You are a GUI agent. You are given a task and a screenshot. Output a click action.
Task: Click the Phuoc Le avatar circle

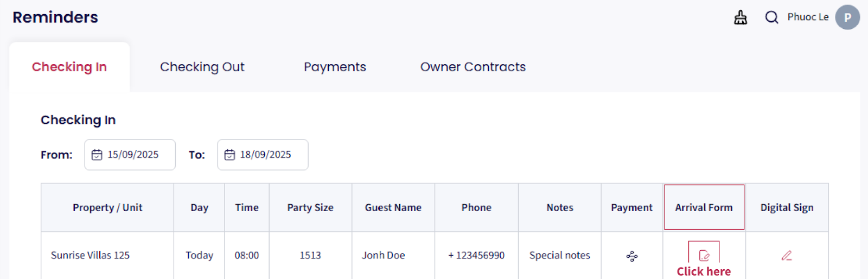tap(847, 17)
